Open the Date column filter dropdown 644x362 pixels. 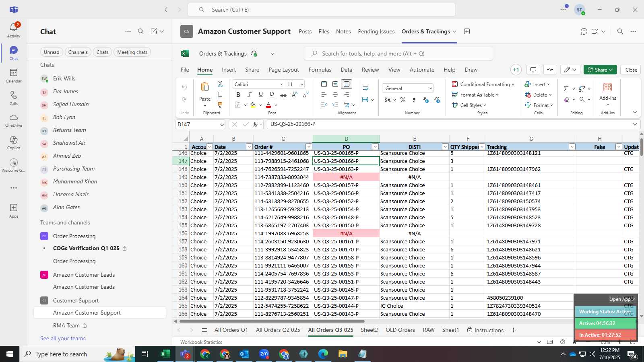(x=249, y=147)
